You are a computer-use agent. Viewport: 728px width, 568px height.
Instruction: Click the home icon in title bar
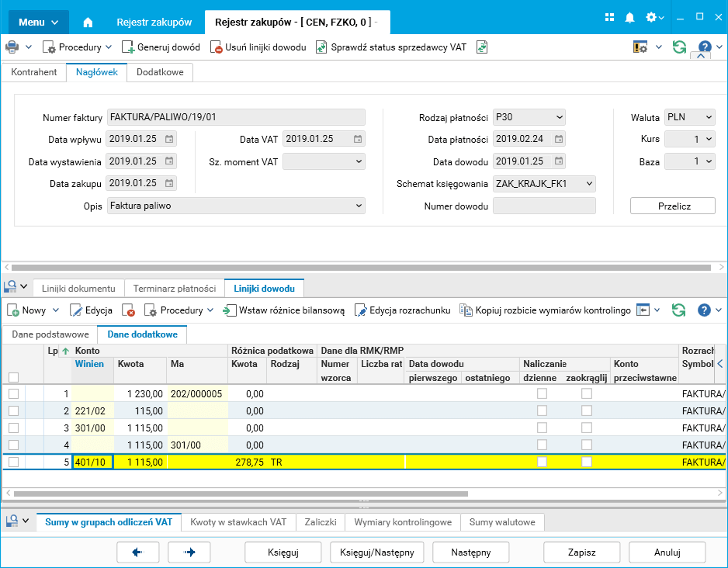(x=88, y=23)
